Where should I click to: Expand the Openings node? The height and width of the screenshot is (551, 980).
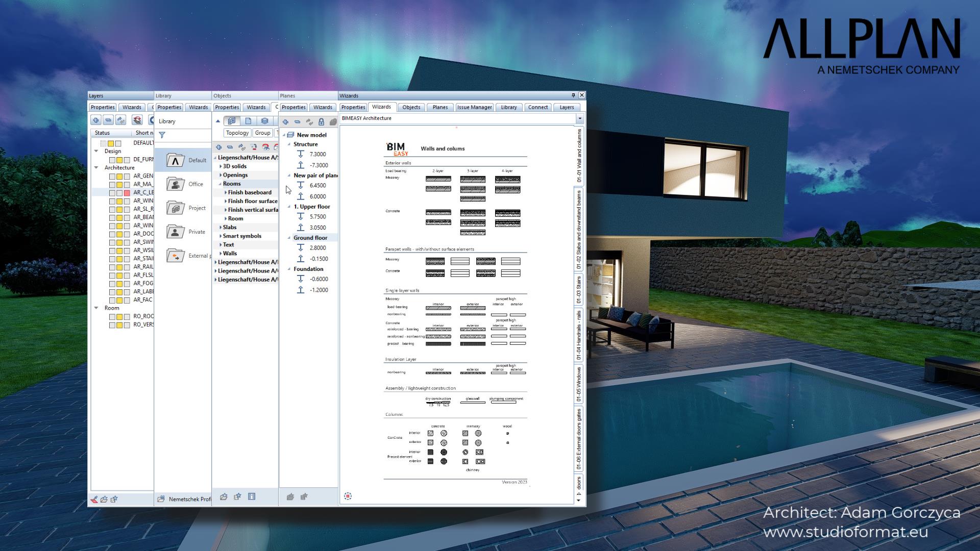point(220,175)
